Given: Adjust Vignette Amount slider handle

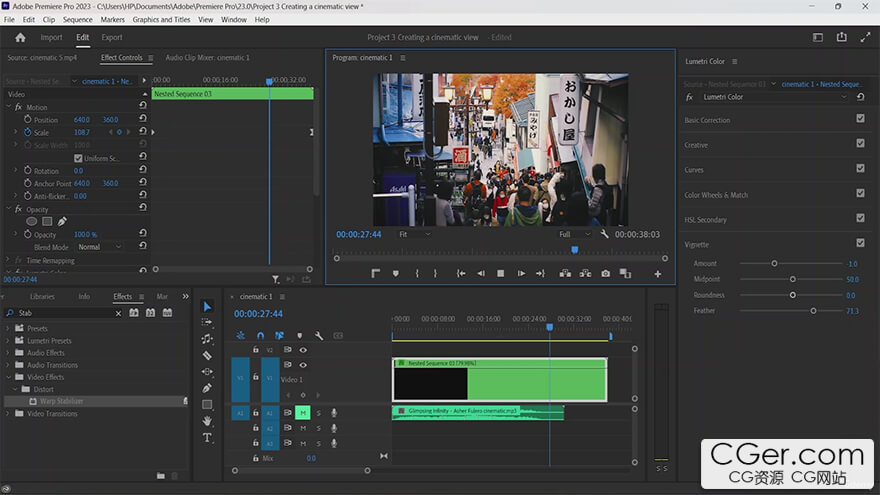Looking at the screenshot, I should [x=774, y=263].
